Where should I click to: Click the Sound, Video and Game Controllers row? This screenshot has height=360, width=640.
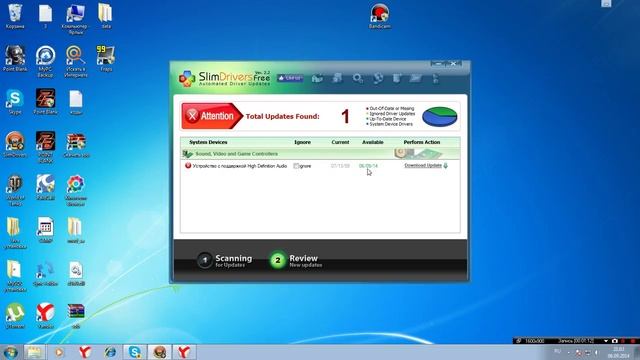click(x=320, y=154)
